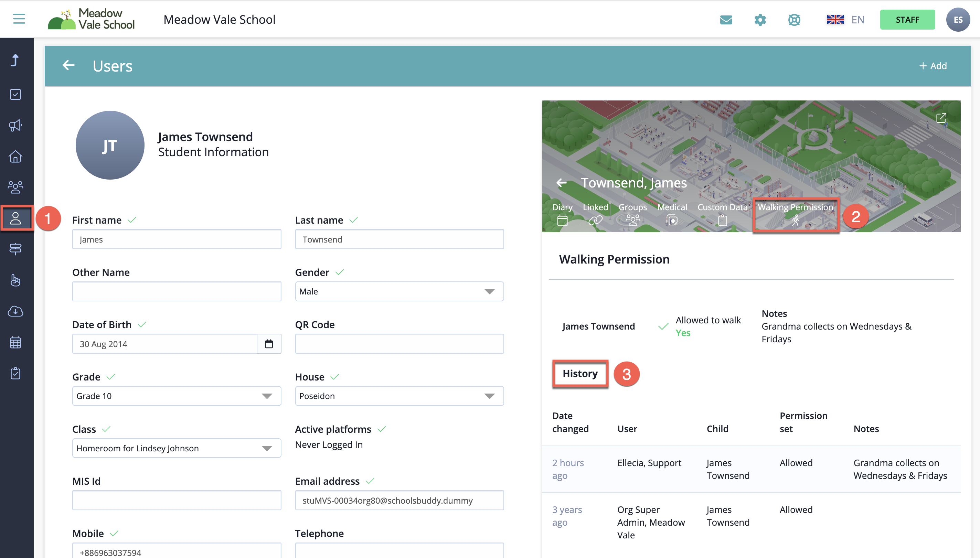Viewport: 980px width, 558px height.
Task: Switch to the Groups tab
Action: pyautogui.click(x=632, y=214)
